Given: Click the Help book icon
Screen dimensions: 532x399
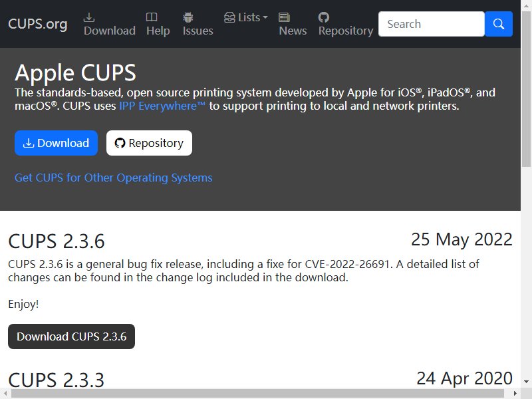Looking at the screenshot, I should [x=152, y=17].
